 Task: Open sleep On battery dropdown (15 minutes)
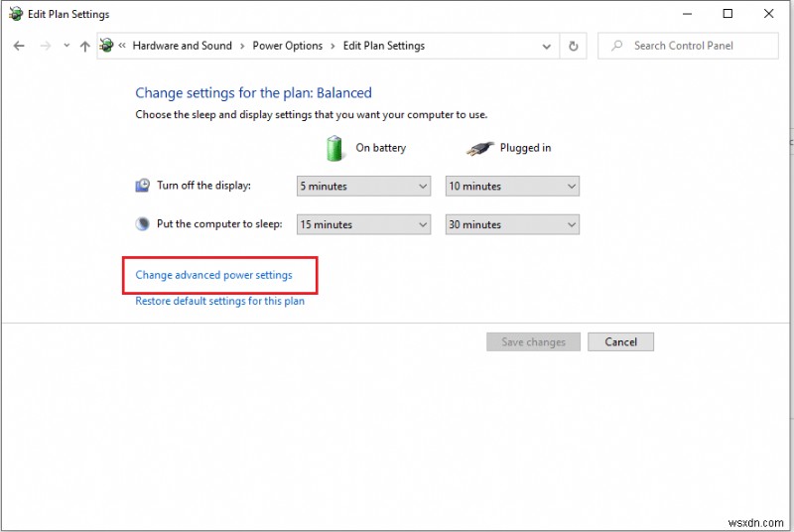363,224
